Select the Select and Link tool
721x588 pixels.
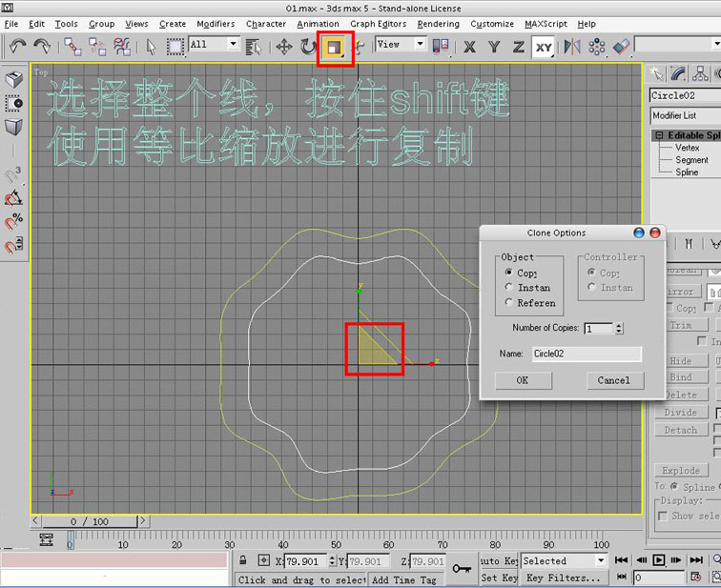(x=72, y=47)
